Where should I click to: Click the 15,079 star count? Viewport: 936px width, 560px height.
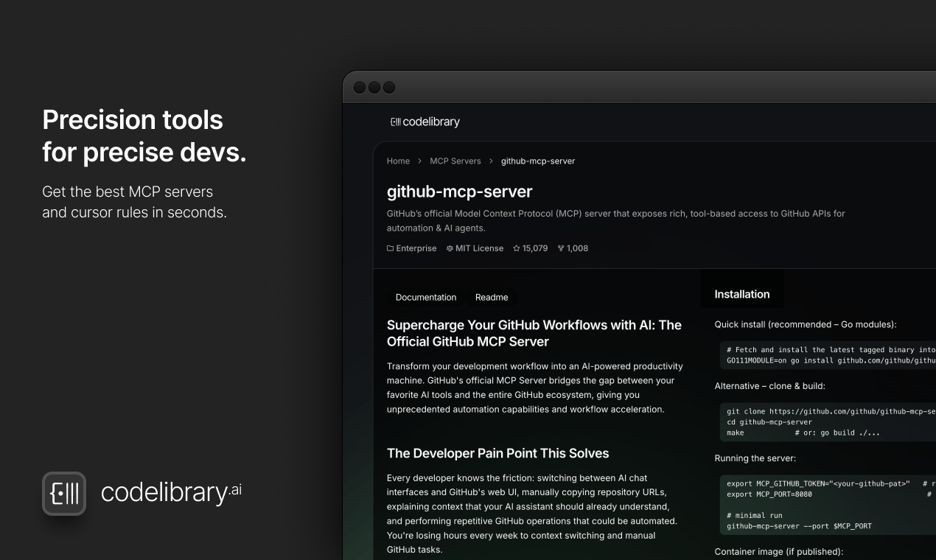535,248
